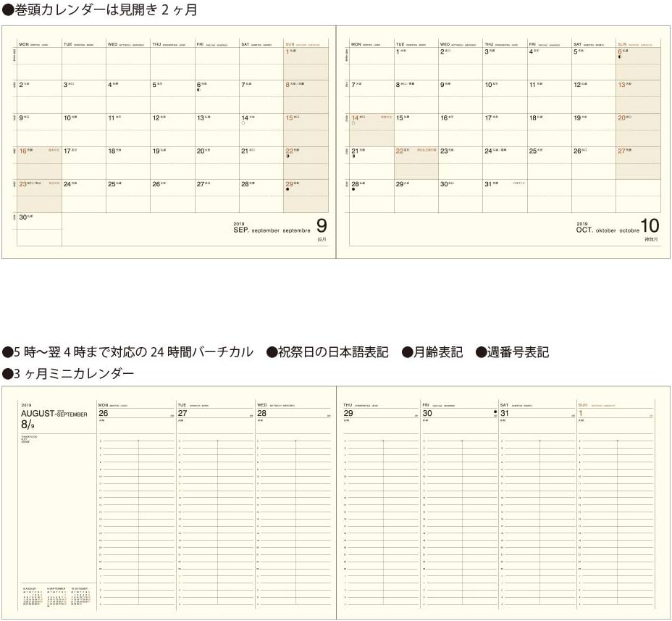Image resolution: width=672 pixels, height=621 pixels.
Task: Click Sunday 1 on the weekly page
Action: coord(581,414)
